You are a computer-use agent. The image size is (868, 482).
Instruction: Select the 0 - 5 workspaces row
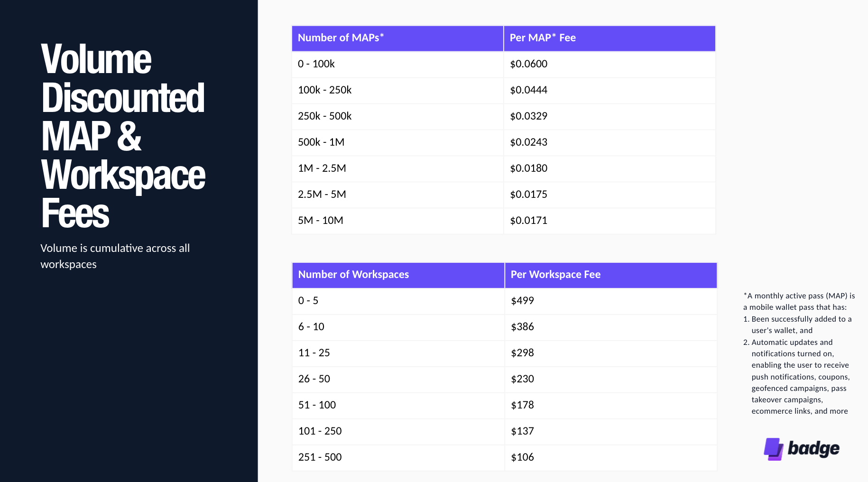308,301
